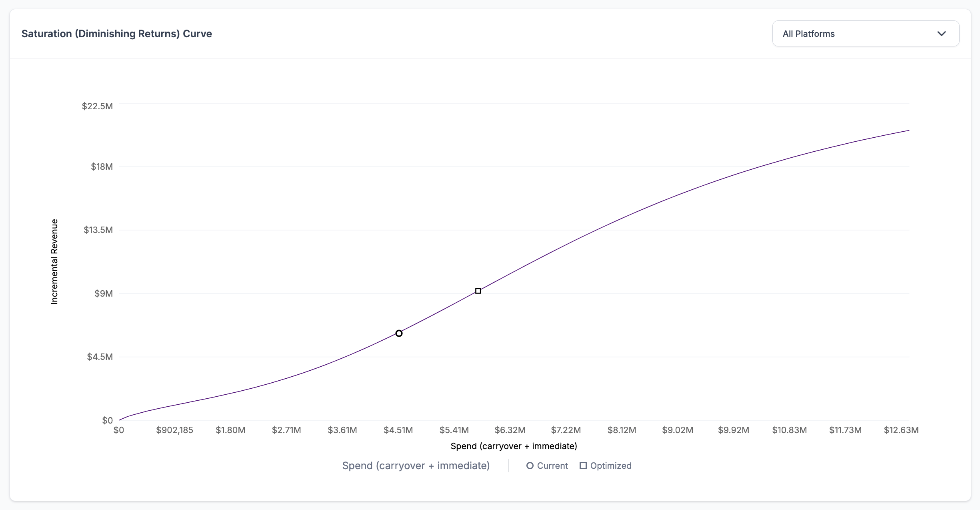Click the Saturation Curve panel title
Screen dimensions: 980x510
coord(116,34)
